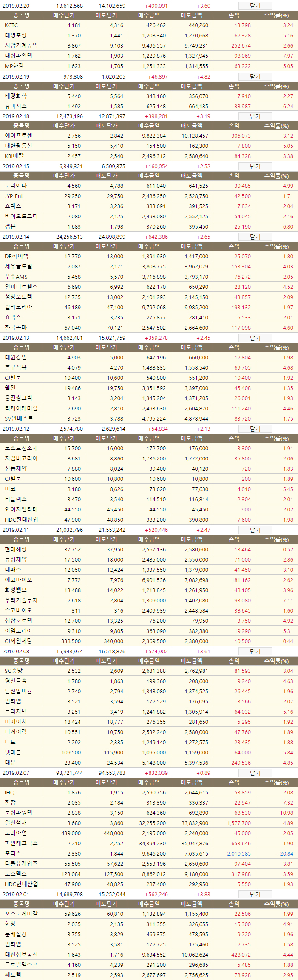Click stock name 코스모신소재
This screenshot has width=298, height=980.
click(21, 449)
